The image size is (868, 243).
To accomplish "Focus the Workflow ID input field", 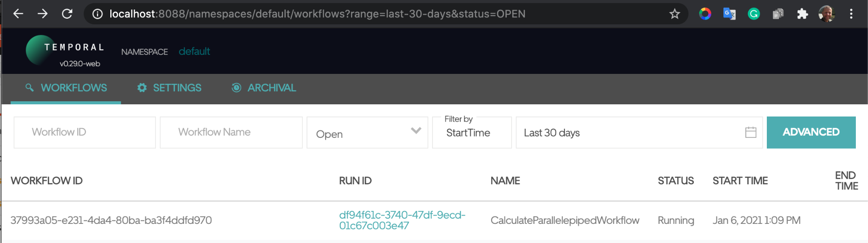I will 85,132.
